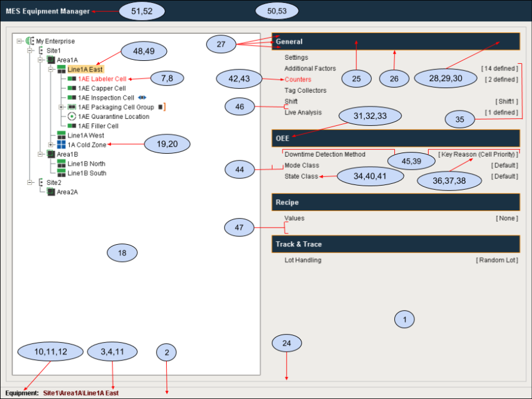Click the 1AE Capper Cell icon
Image resolution: width=532 pixels, height=399 pixels.
point(72,88)
